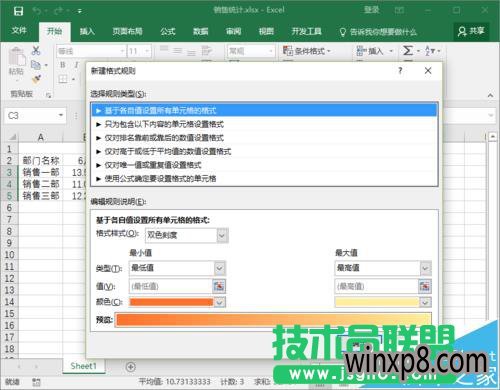500x390 pixels.
Task: Click the Redo arrow icon
Action: point(58,11)
